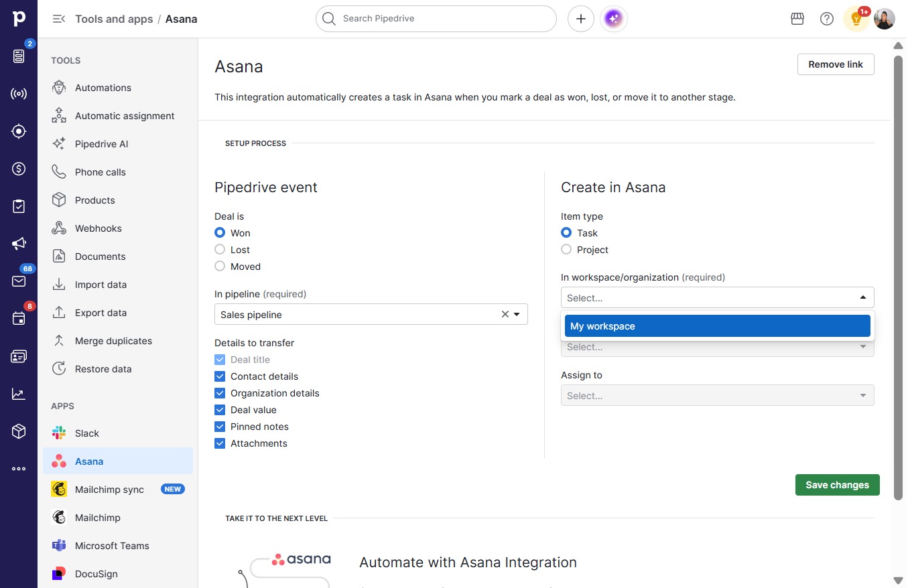Open Automatic assignment in the Tools menu

pos(118,116)
